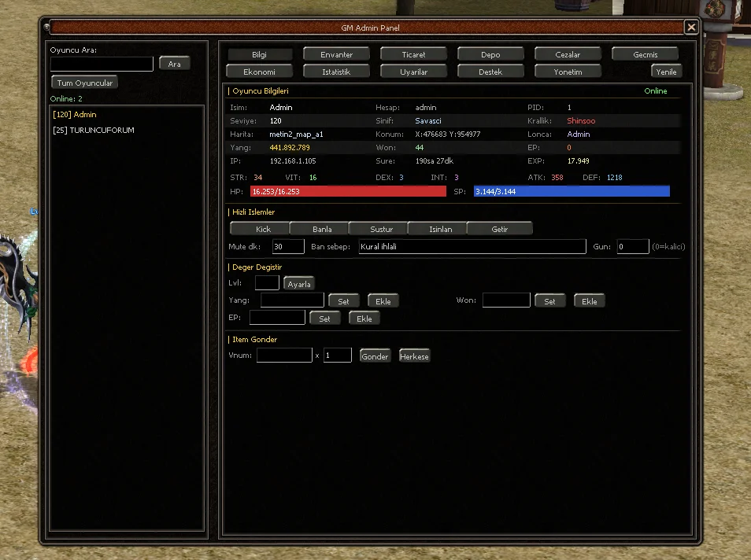Click the Yenile refresh button
751x560 pixels.
(x=666, y=72)
